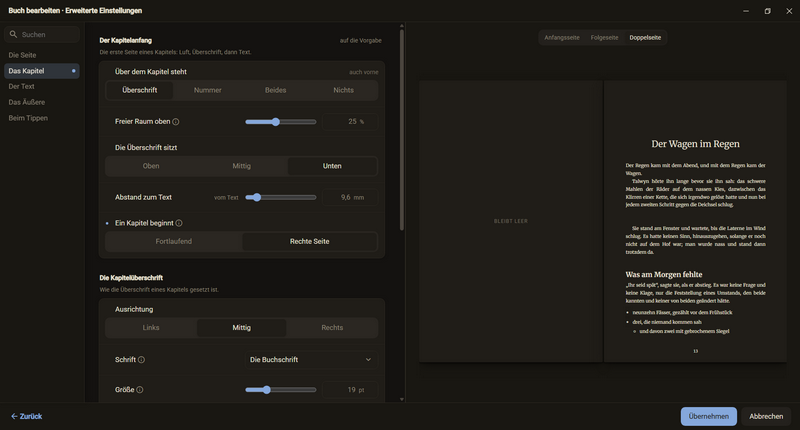
Task: Focus the Suchen search field
Action: click(x=42, y=35)
